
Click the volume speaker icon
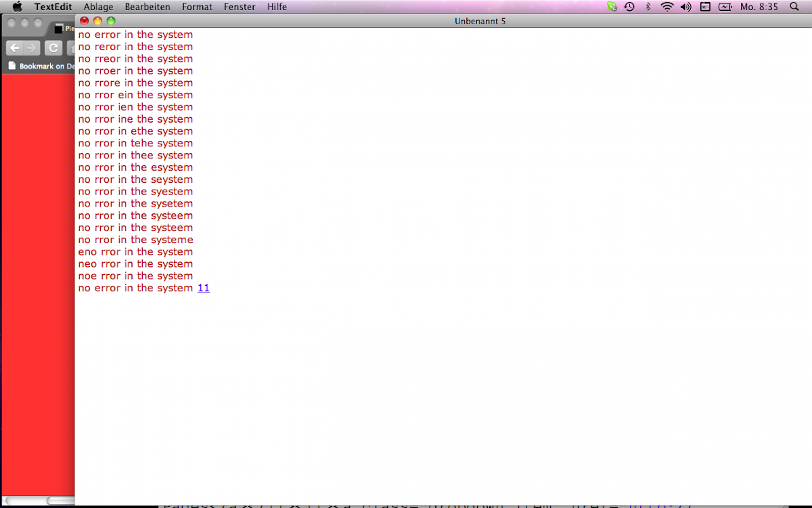[685, 7]
